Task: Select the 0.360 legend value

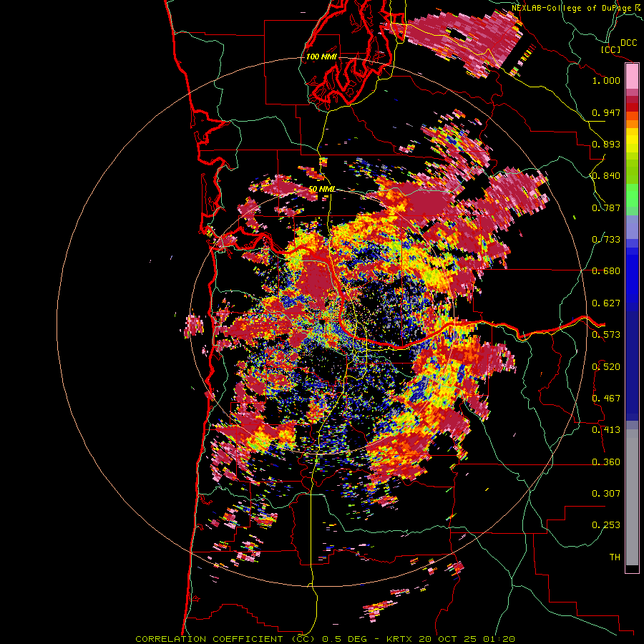Action: pos(606,462)
